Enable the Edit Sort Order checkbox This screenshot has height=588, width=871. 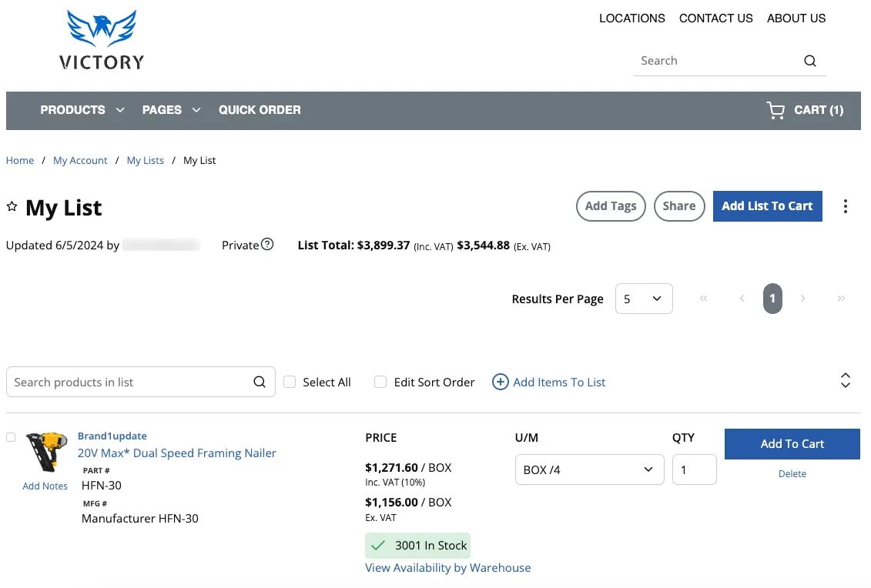(x=380, y=382)
